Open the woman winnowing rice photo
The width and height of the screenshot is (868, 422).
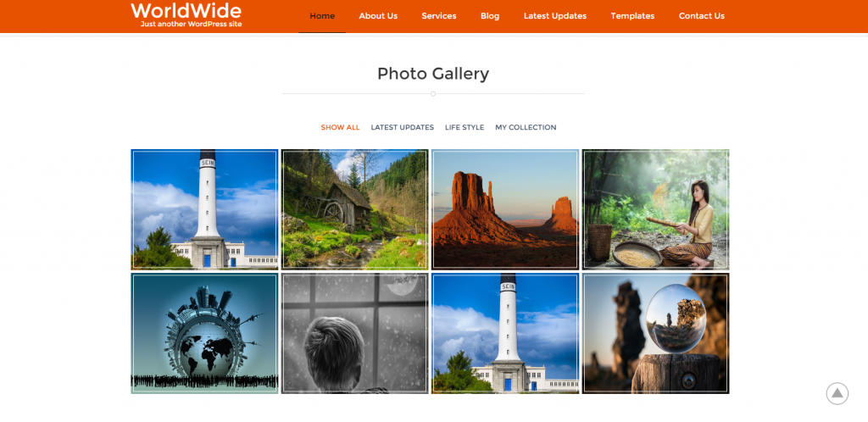(655, 209)
